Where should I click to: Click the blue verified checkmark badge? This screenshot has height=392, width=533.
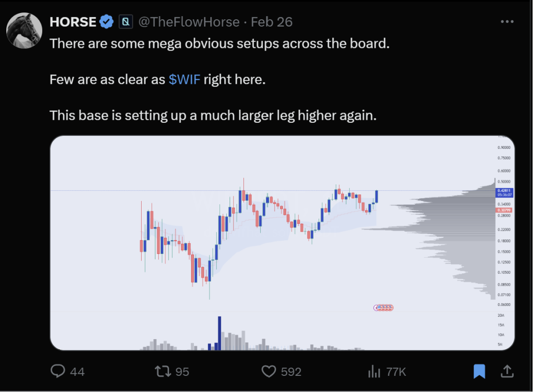click(x=107, y=22)
